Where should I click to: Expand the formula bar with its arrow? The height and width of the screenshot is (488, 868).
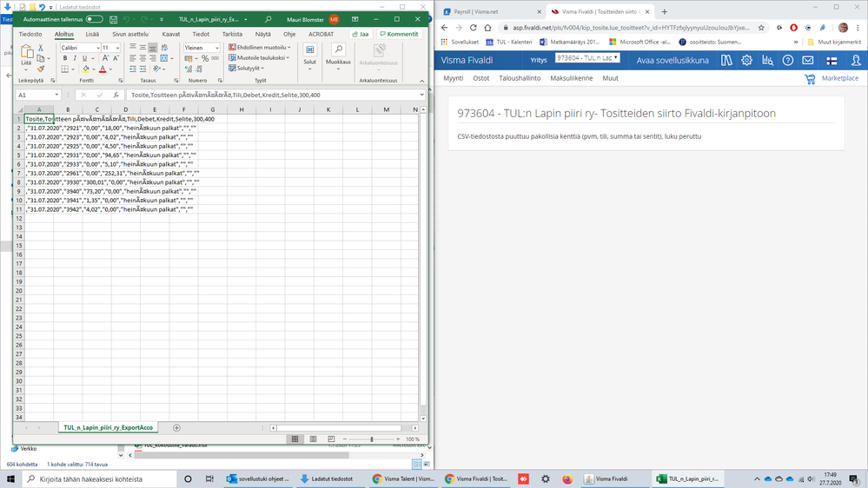click(x=421, y=96)
